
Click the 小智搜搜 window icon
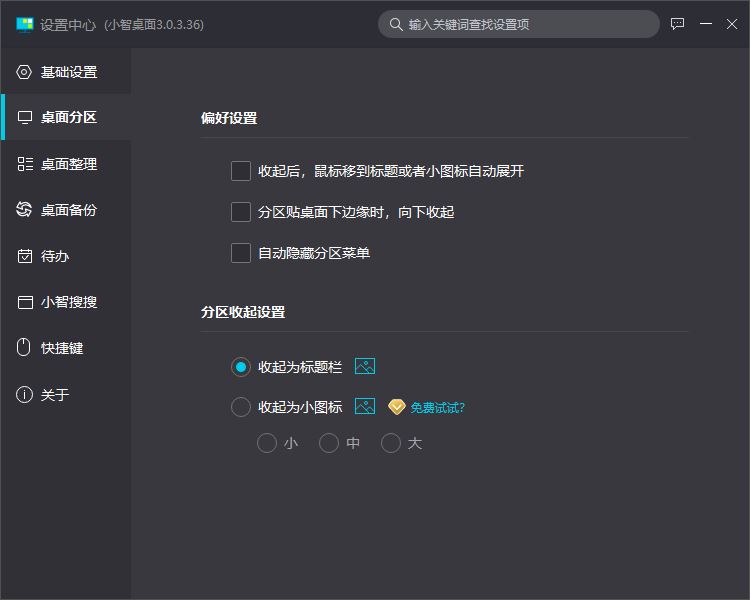coord(25,302)
